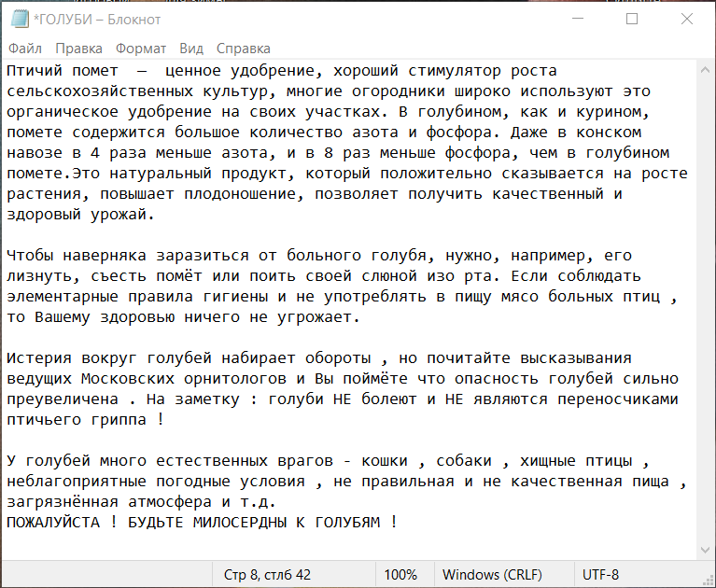Click the Notepad icon in title bar
Viewport: 716px width, 588px height.
(x=20, y=20)
